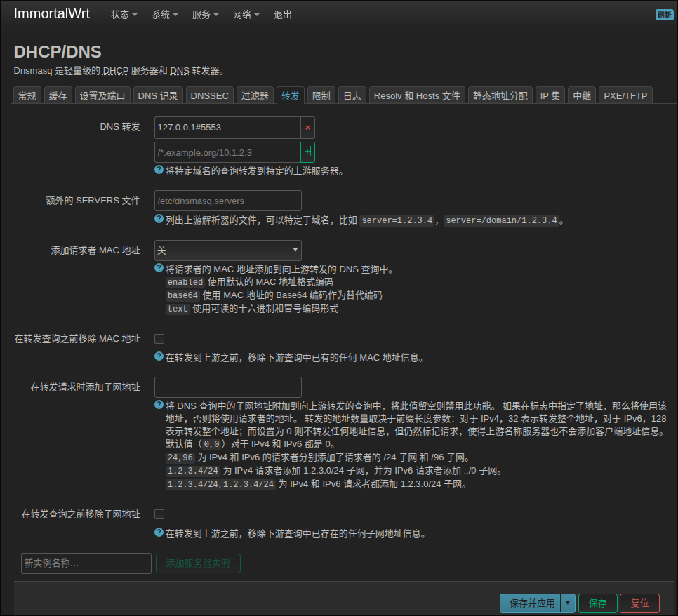This screenshot has height=616, width=678.
Task: Click the extra SERVERS file input field
Action: tap(227, 201)
